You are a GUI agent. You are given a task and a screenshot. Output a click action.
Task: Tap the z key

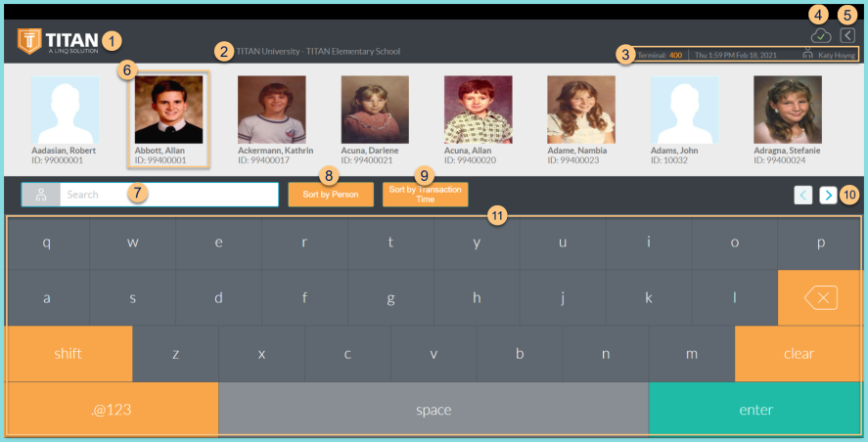(175, 354)
